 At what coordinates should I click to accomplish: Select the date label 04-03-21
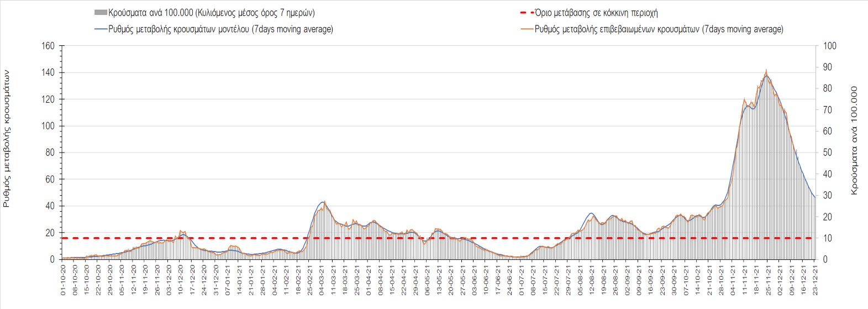pyautogui.click(x=322, y=280)
